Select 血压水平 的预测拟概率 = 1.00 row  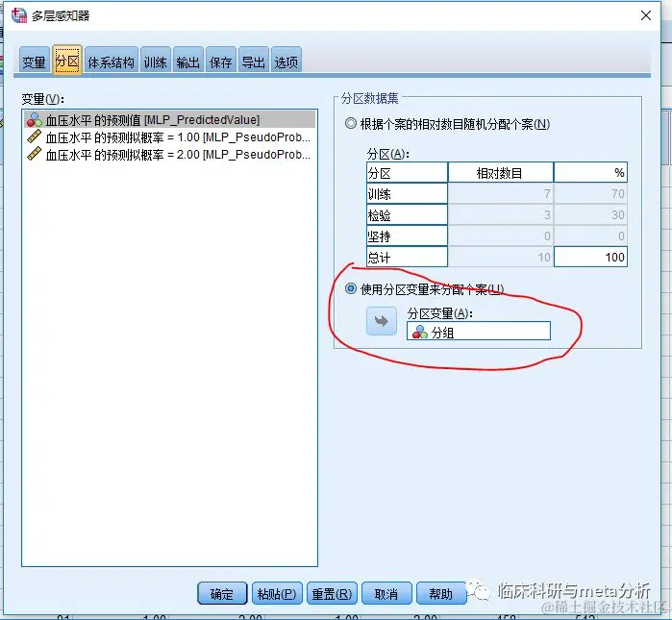pos(170,137)
